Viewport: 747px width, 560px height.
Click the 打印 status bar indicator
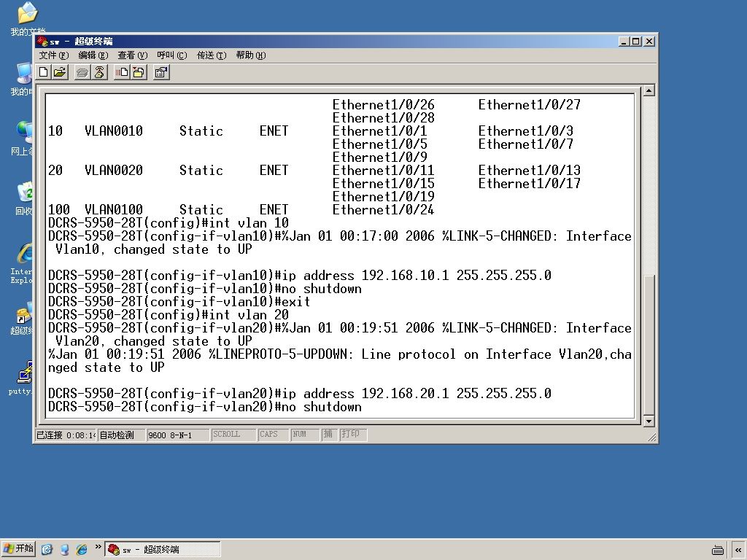(x=353, y=435)
